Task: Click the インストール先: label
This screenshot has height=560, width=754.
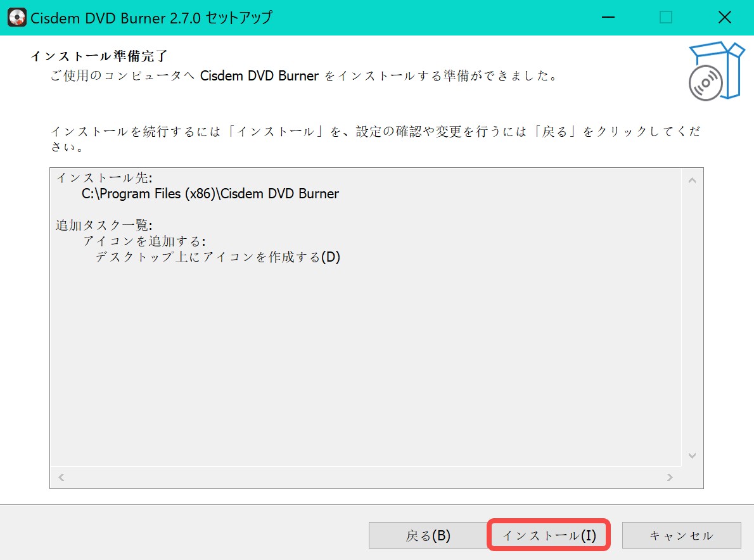Action: click(x=105, y=178)
